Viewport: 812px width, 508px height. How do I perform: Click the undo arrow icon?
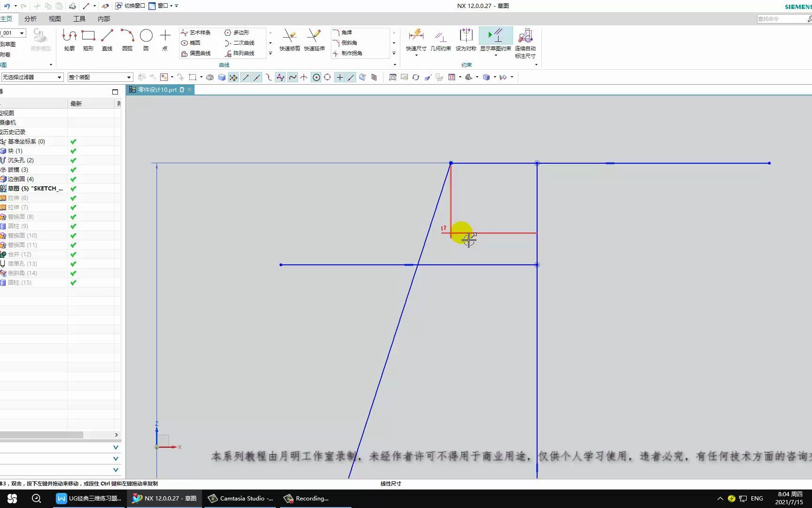(7, 6)
